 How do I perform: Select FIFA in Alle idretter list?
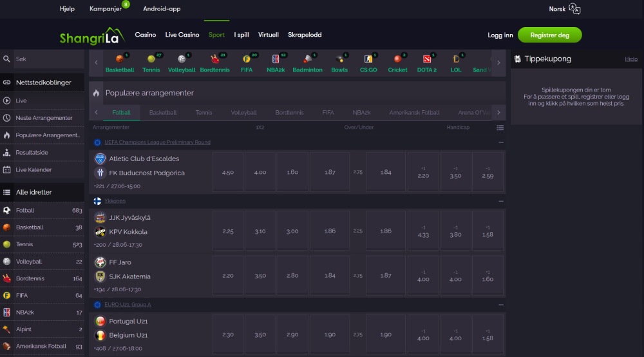[42, 295]
